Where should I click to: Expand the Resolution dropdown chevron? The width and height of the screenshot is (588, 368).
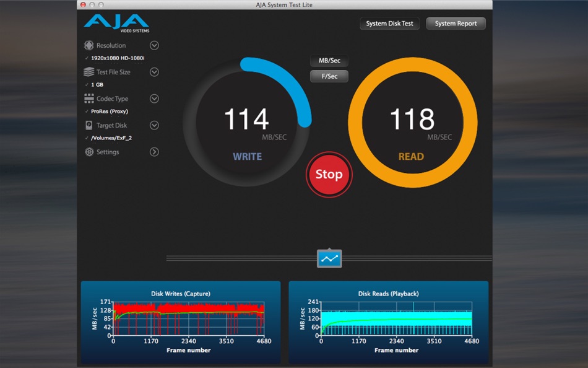pos(154,45)
